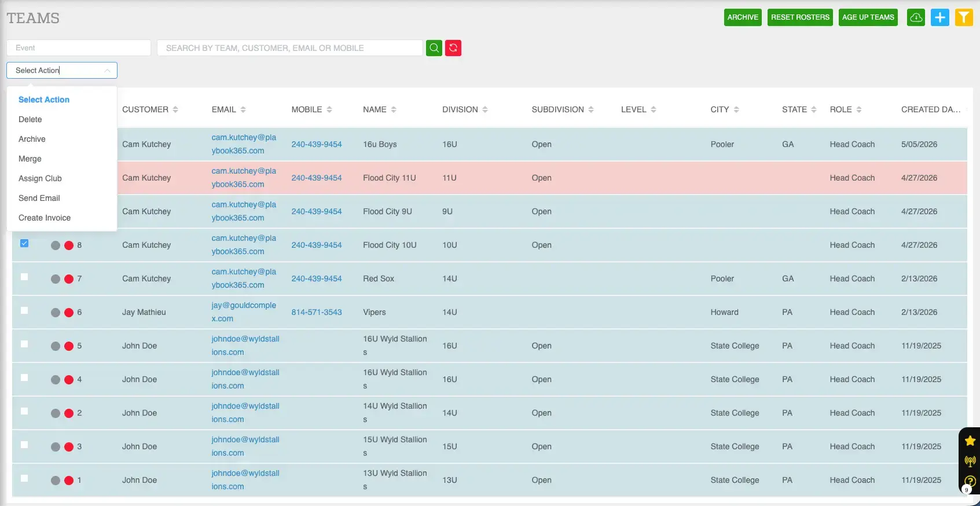
Task: Click the Red Sox team name cell
Action: tap(379, 278)
